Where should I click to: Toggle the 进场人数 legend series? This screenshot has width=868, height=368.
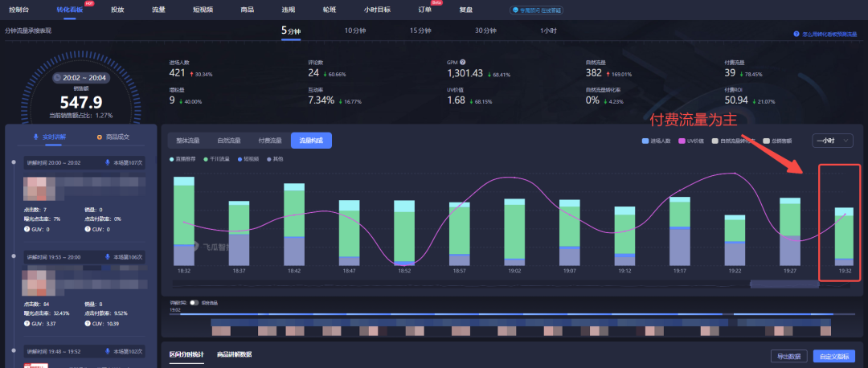pos(657,141)
